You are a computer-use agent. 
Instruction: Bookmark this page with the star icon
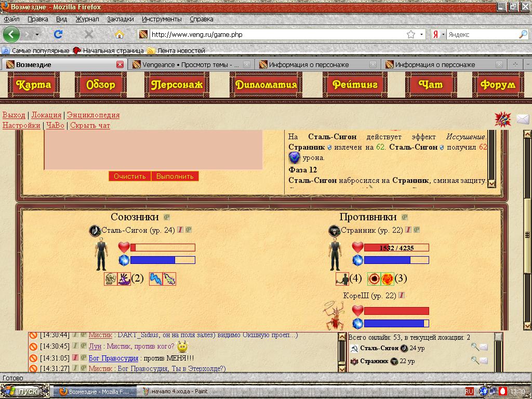point(411,34)
